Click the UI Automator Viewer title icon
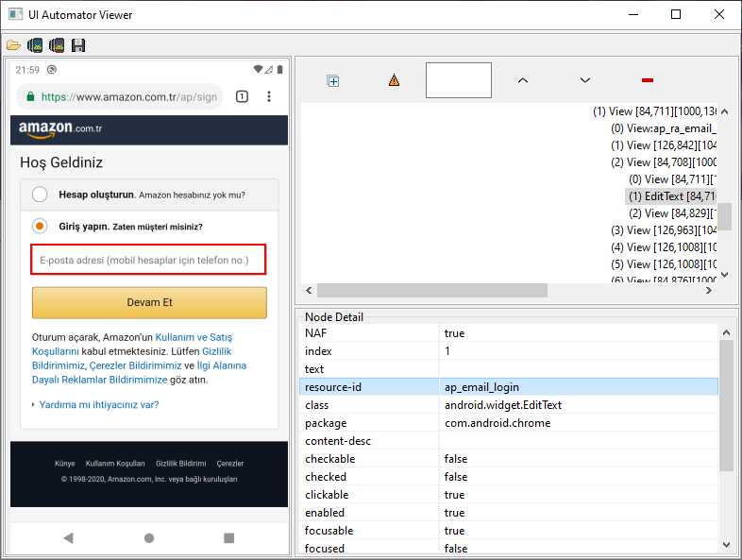Viewport: 742px width, 560px height. point(16,14)
